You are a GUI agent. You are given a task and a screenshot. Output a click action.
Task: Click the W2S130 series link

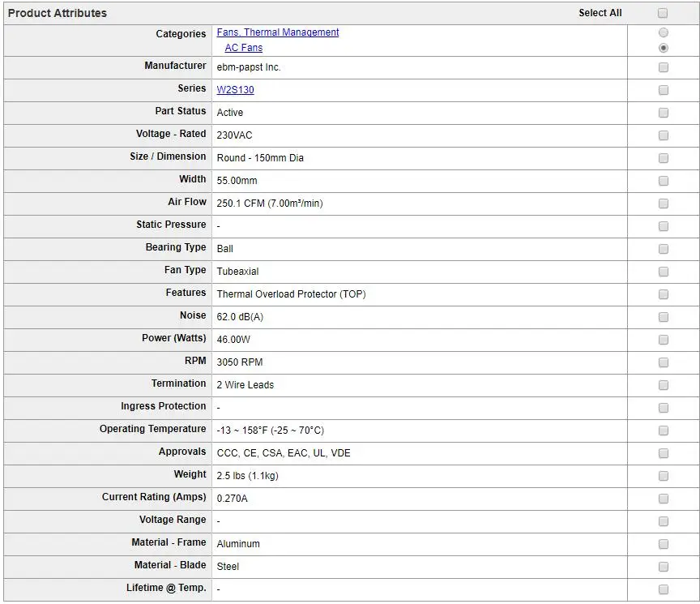click(x=235, y=90)
